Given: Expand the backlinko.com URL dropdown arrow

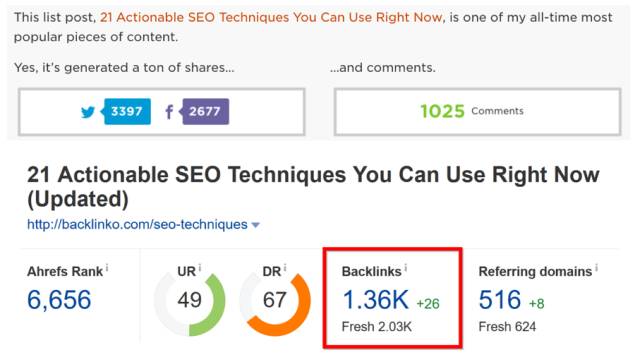Looking at the screenshot, I should point(256,225).
